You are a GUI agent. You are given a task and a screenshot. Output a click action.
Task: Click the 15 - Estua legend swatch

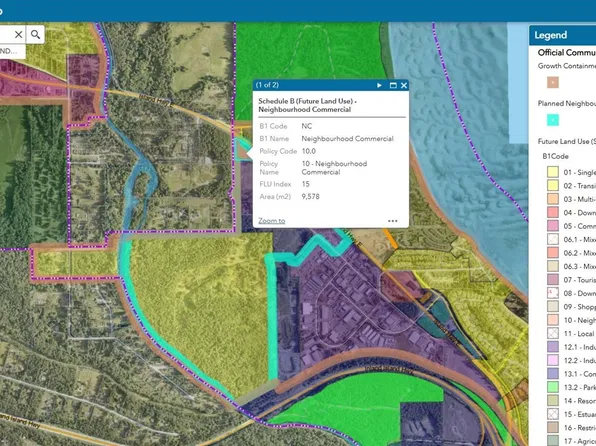[553, 414]
